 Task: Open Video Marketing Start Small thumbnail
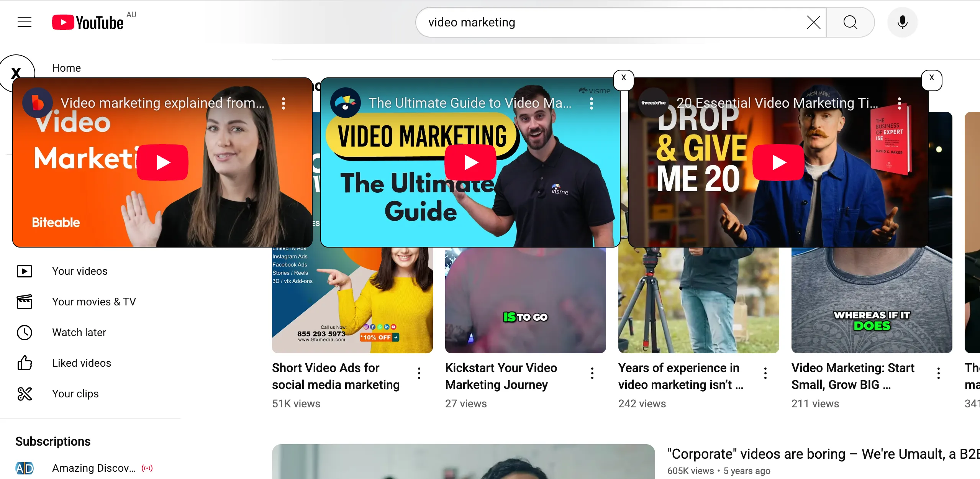[872, 300]
